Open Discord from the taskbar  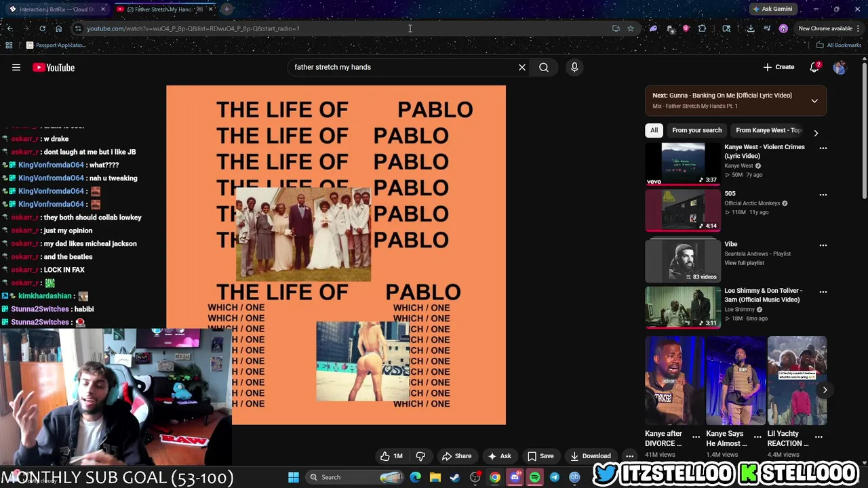point(515,477)
